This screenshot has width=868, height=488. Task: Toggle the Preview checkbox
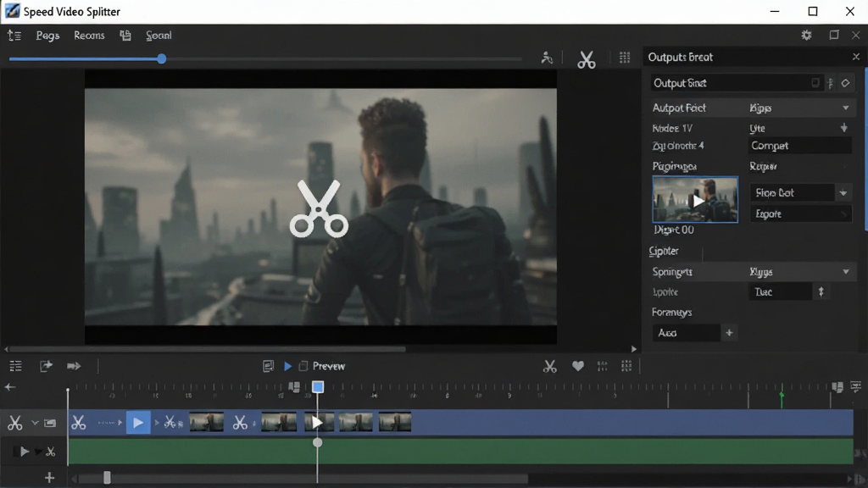(x=303, y=366)
